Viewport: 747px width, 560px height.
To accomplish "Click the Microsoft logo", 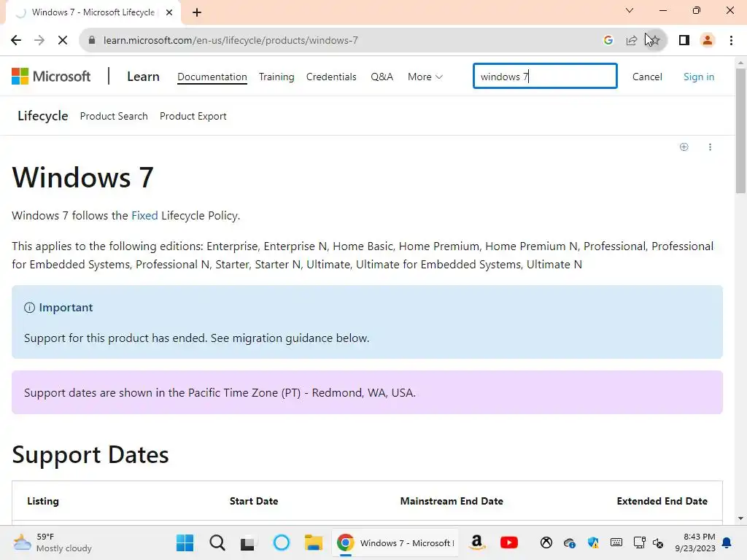I will pyautogui.click(x=51, y=76).
